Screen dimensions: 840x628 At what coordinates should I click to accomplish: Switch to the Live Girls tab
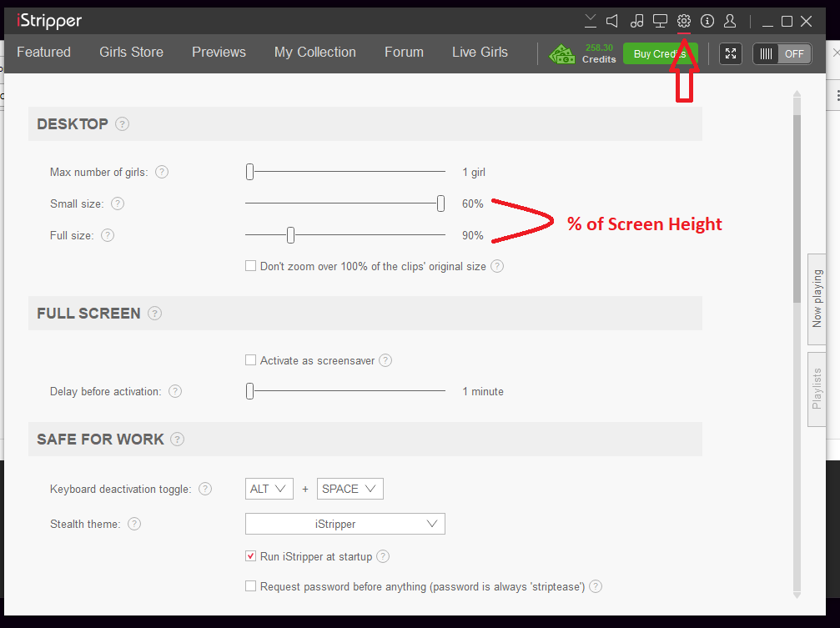point(480,52)
